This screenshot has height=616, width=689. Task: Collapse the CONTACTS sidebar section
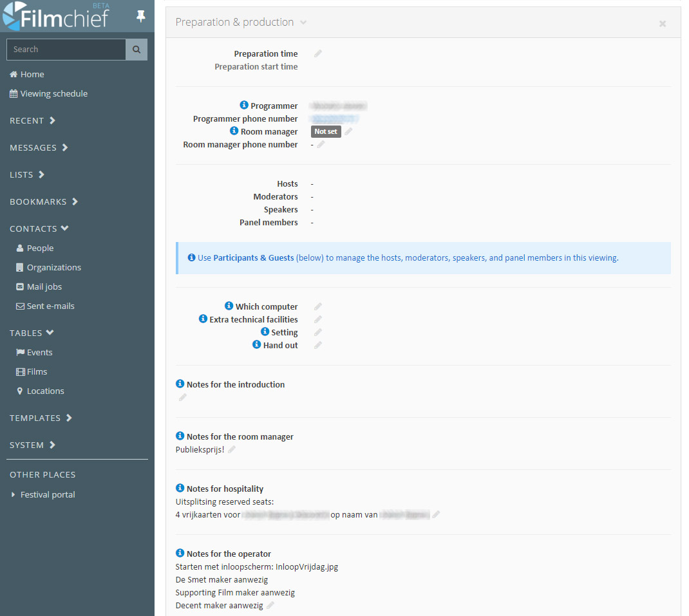39,229
